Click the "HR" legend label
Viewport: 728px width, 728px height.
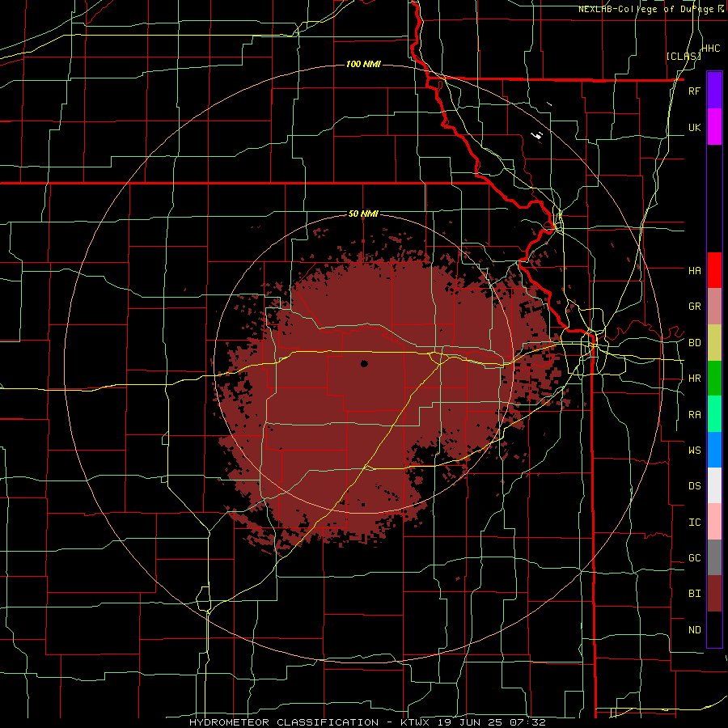click(x=694, y=379)
